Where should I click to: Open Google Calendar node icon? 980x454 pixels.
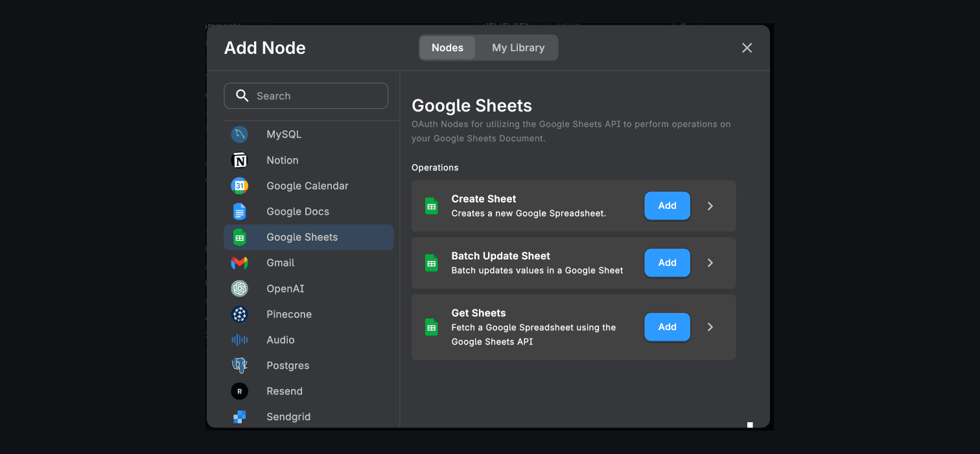(240, 185)
